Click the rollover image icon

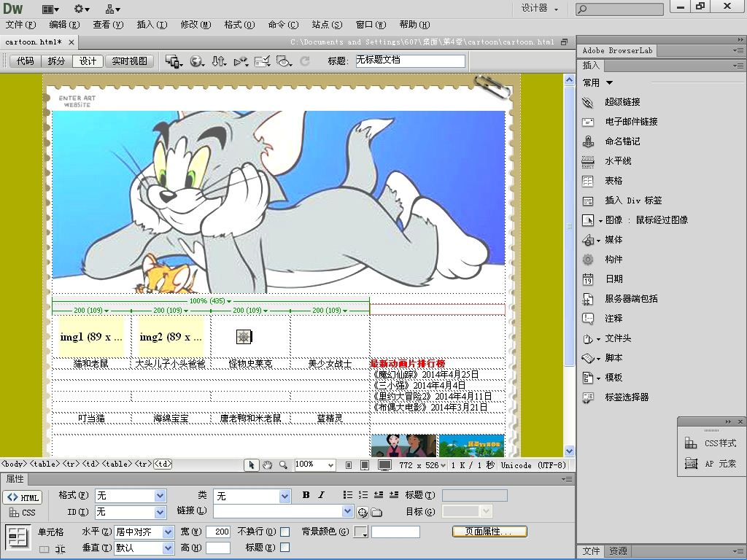click(588, 220)
